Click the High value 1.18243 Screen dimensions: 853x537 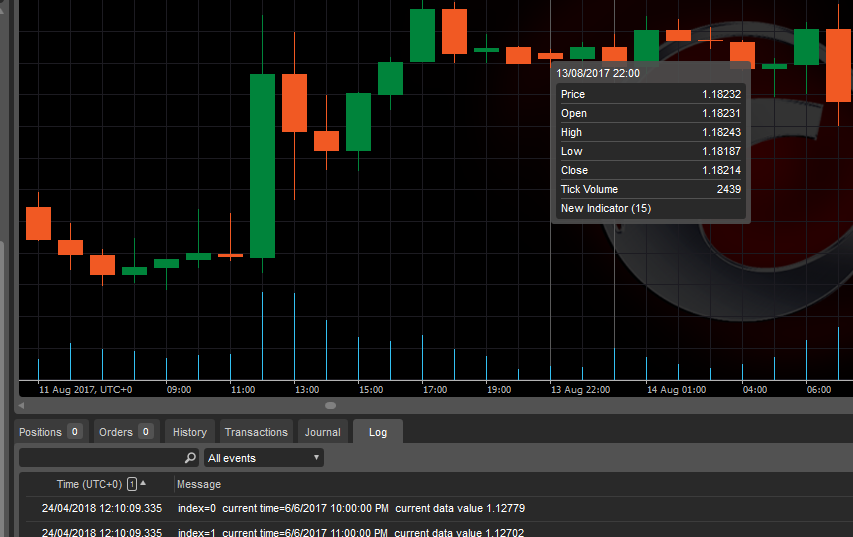coord(721,132)
